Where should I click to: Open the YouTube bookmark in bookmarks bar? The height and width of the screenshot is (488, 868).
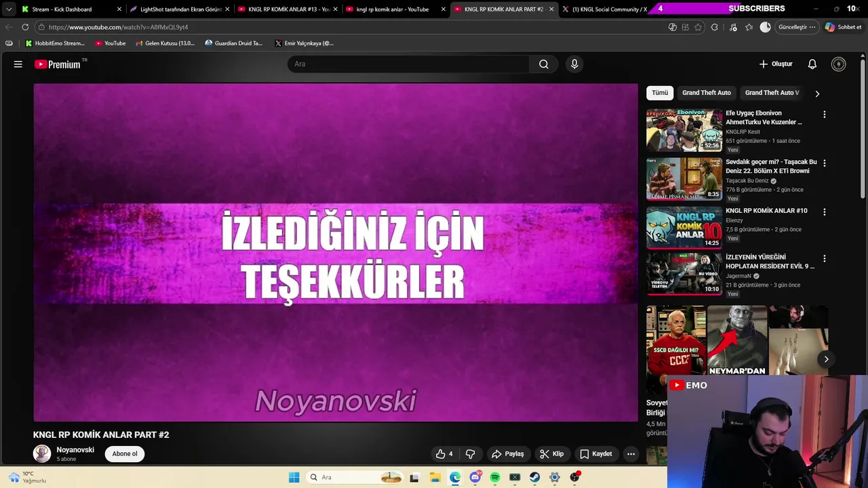click(110, 43)
